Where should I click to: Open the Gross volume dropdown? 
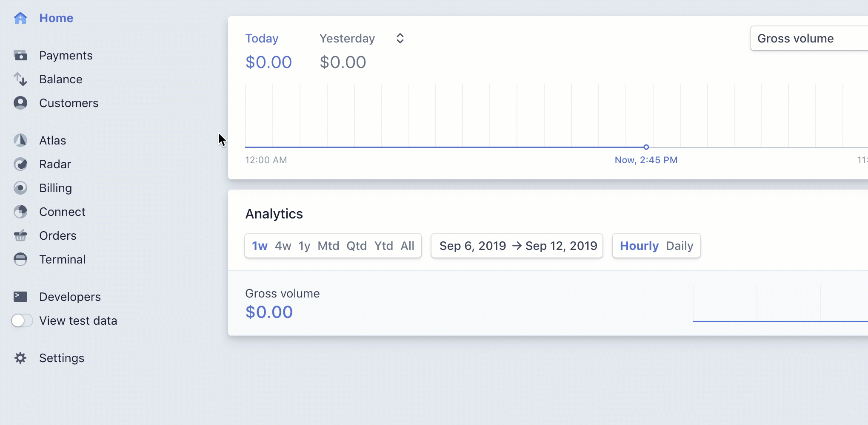click(808, 39)
